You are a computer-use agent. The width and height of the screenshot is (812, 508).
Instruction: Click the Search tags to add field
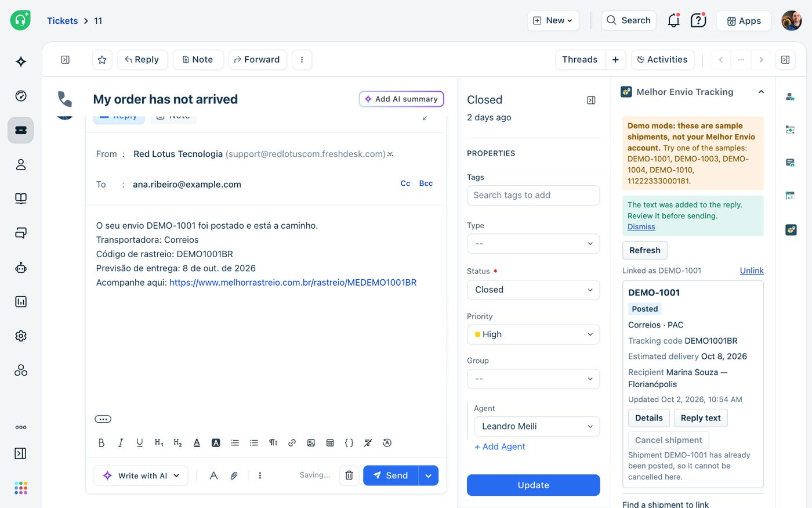coord(533,196)
